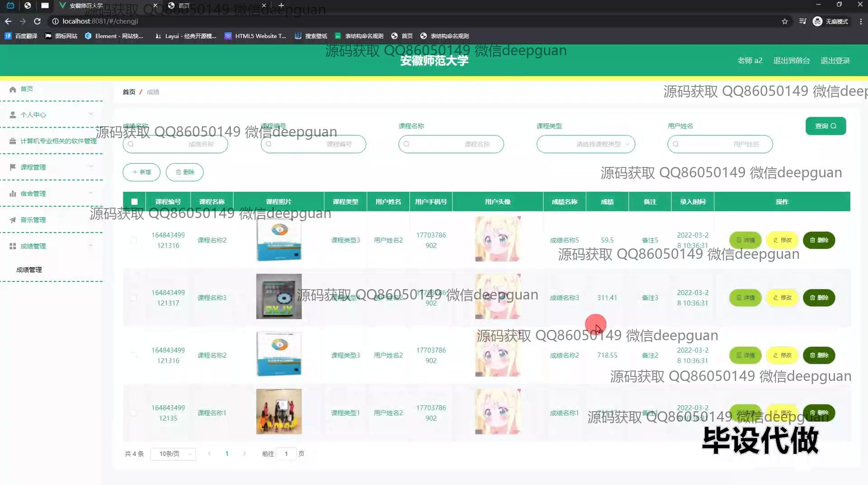Click the magnifier icon inside 课程名称 search box
The height and width of the screenshot is (485, 868).
coord(406,144)
